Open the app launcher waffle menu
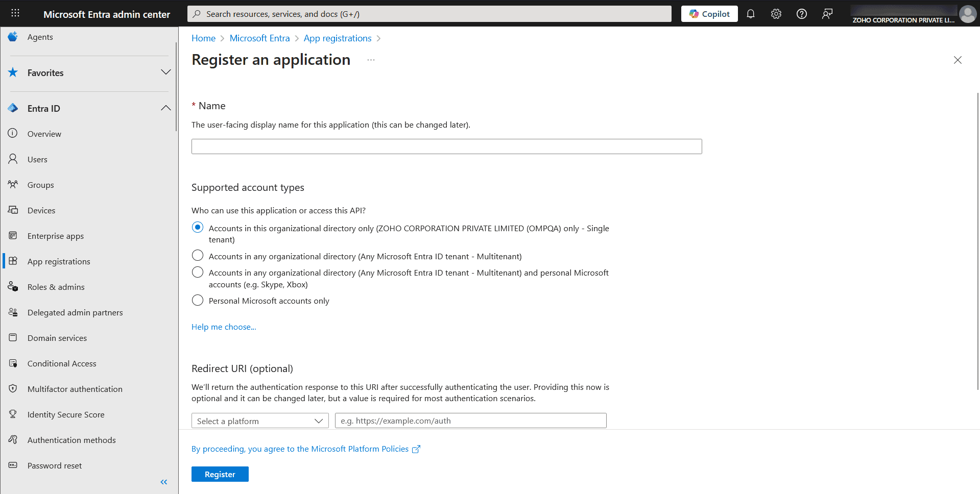This screenshot has width=980, height=494. point(15,13)
